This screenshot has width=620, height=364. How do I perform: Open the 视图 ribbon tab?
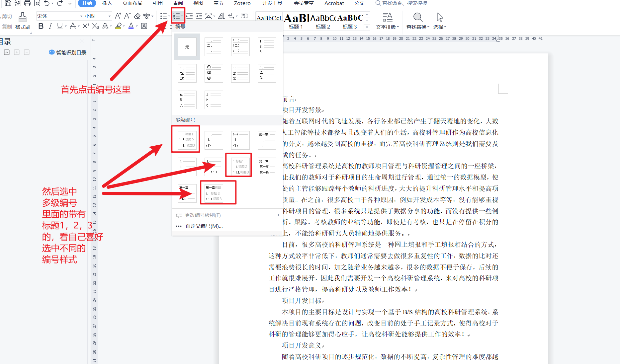[x=198, y=3]
